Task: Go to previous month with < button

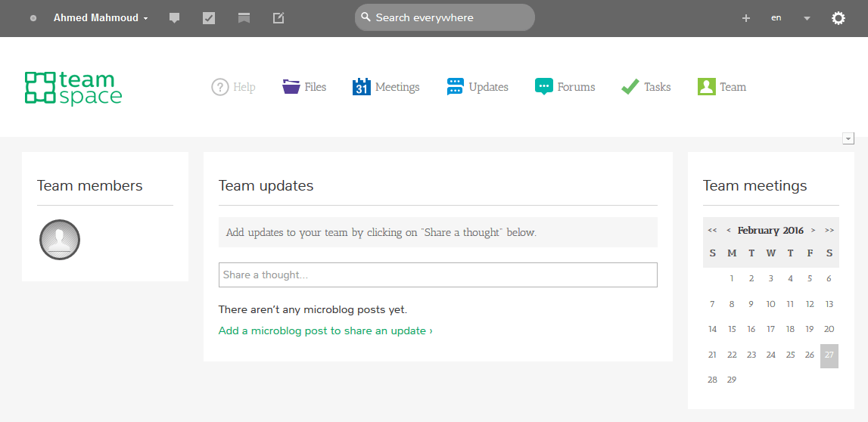Action: pos(729,230)
